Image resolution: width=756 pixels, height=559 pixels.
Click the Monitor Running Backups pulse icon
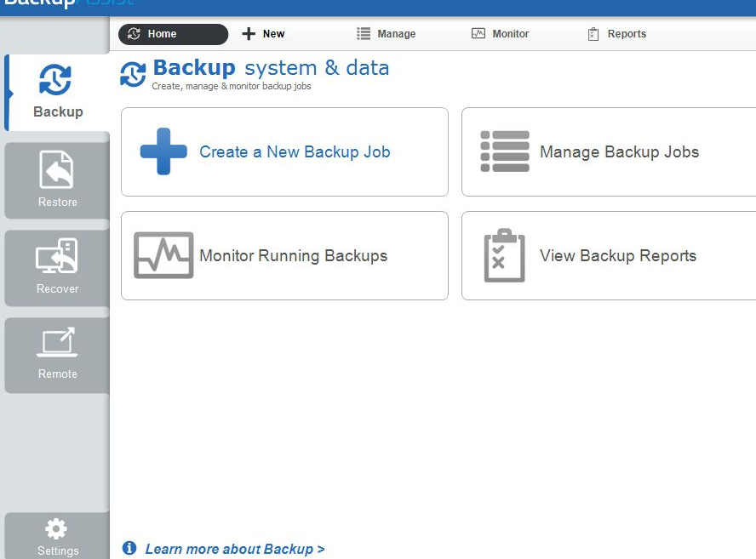coord(163,255)
